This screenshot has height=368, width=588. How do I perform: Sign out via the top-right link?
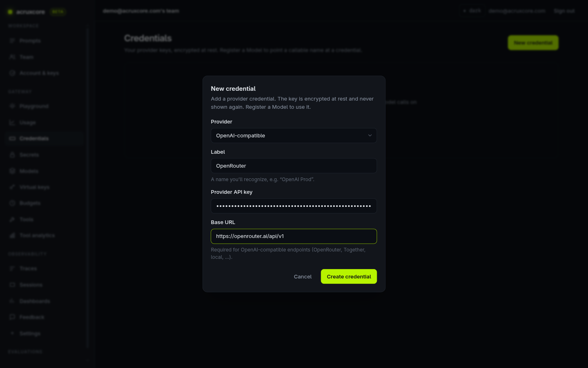tap(564, 11)
